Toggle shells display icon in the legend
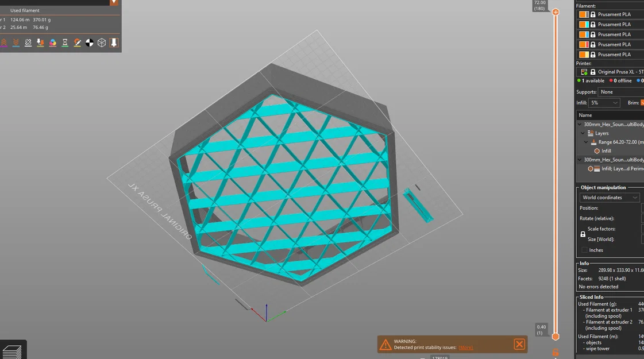644x359 pixels. [90, 43]
